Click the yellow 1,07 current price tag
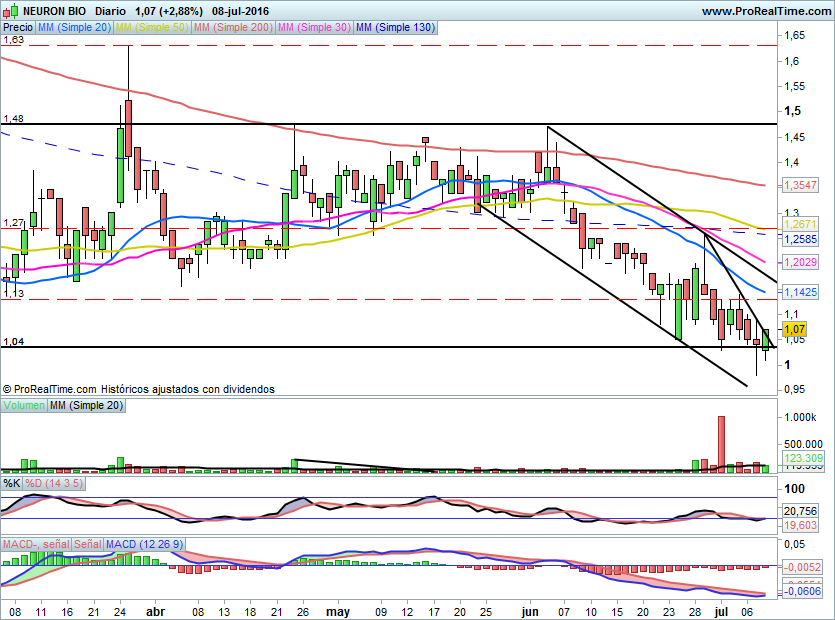 click(x=794, y=329)
